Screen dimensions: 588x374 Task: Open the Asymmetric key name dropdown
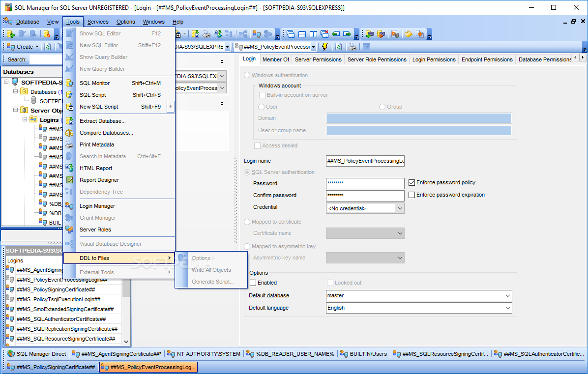[x=400, y=258]
